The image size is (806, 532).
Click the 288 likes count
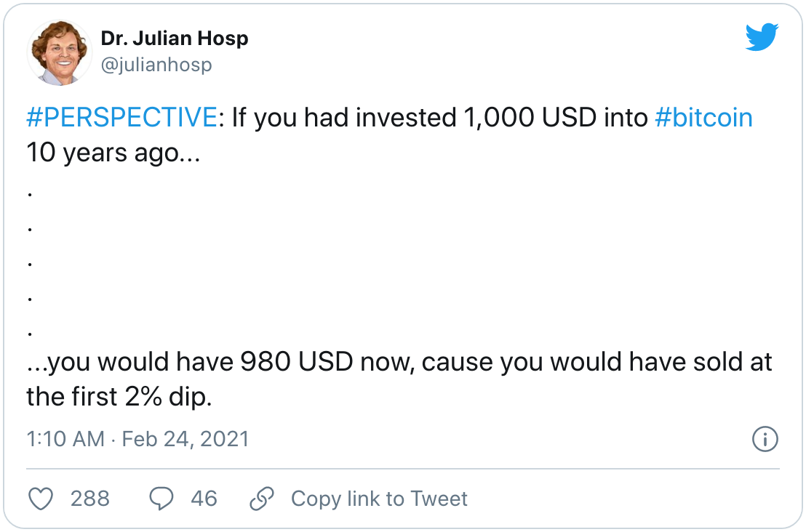90,499
